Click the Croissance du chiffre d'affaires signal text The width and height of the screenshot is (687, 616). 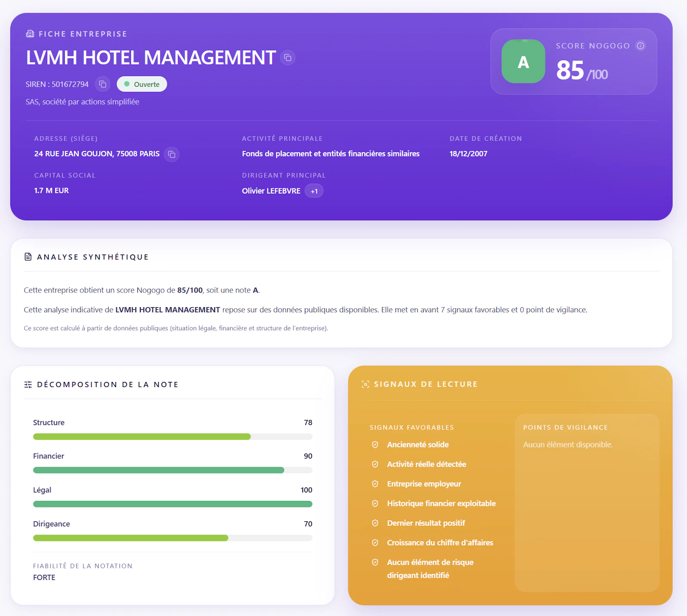pyautogui.click(x=440, y=543)
